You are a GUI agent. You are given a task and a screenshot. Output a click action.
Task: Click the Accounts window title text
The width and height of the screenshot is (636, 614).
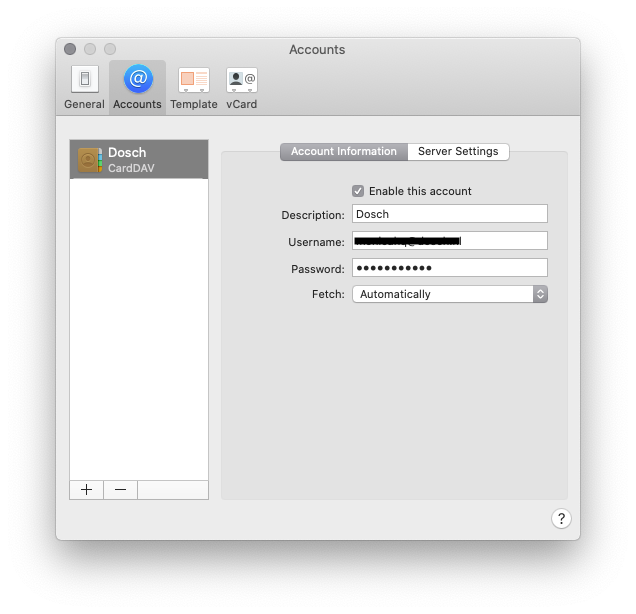(x=317, y=49)
